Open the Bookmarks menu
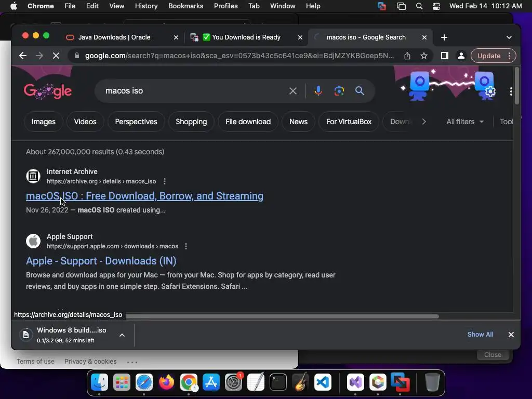 click(185, 6)
